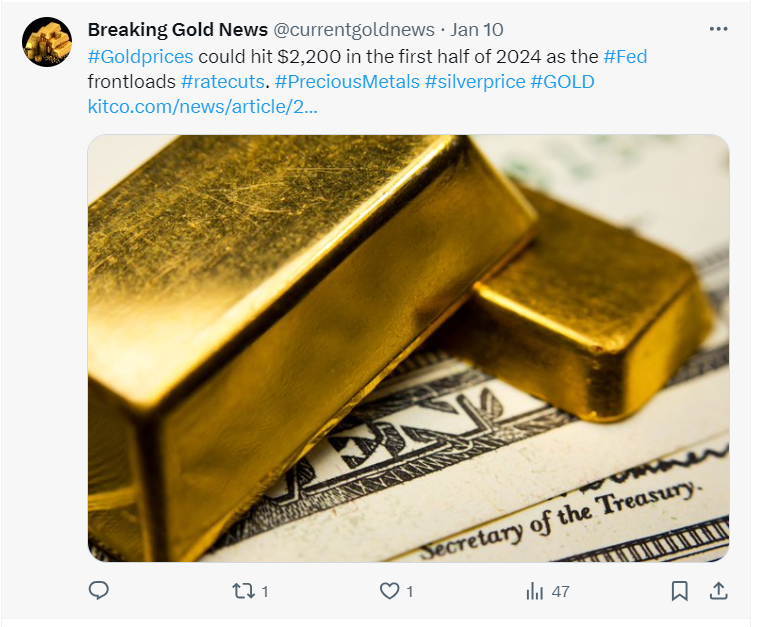The image size is (759, 627).
Task: Repost the tweet using the retweet icon
Action: pyautogui.click(x=243, y=591)
